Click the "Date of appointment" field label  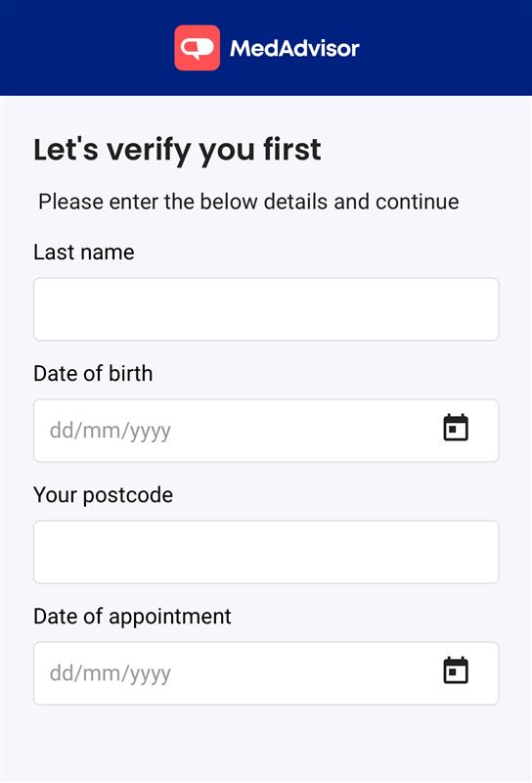pos(132,617)
